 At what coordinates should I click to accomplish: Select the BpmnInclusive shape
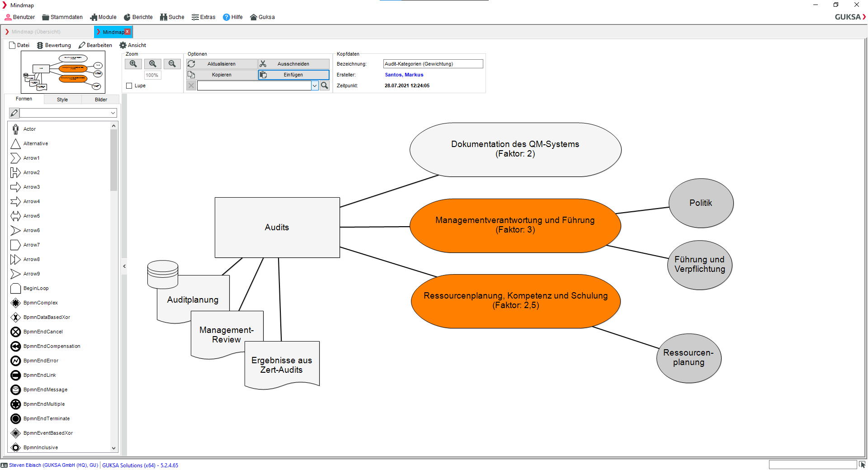pyautogui.click(x=16, y=447)
